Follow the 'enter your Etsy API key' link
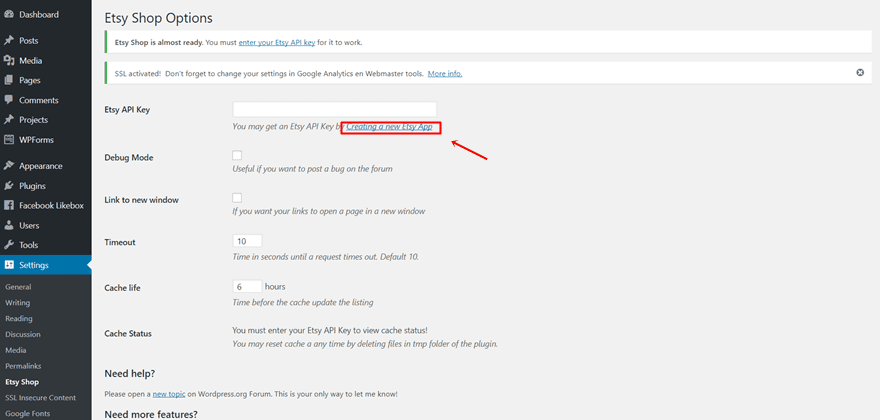 coord(277,42)
